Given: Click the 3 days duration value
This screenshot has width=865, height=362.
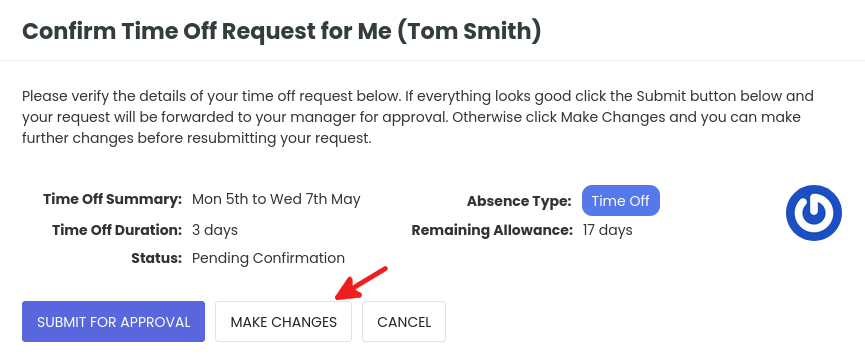Looking at the screenshot, I should coord(215,230).
